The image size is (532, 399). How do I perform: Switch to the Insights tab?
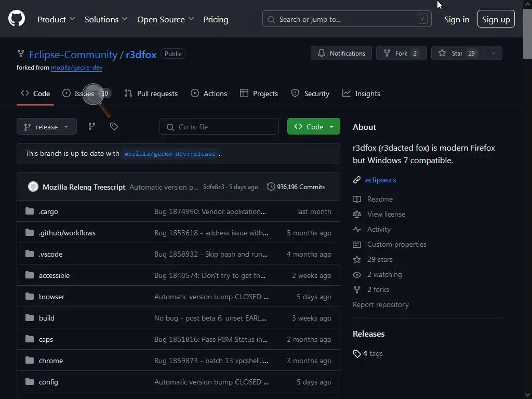tap(361, 94)
